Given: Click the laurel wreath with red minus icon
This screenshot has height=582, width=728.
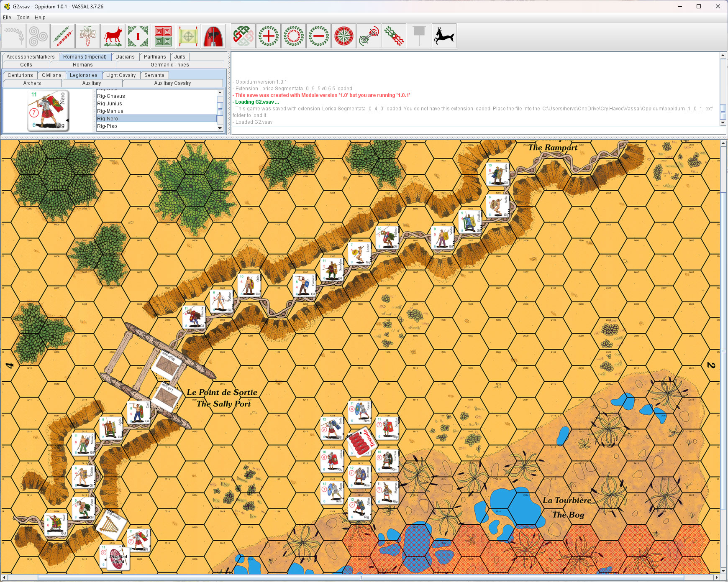Looking at the screenshot, I should pos(319,36).
